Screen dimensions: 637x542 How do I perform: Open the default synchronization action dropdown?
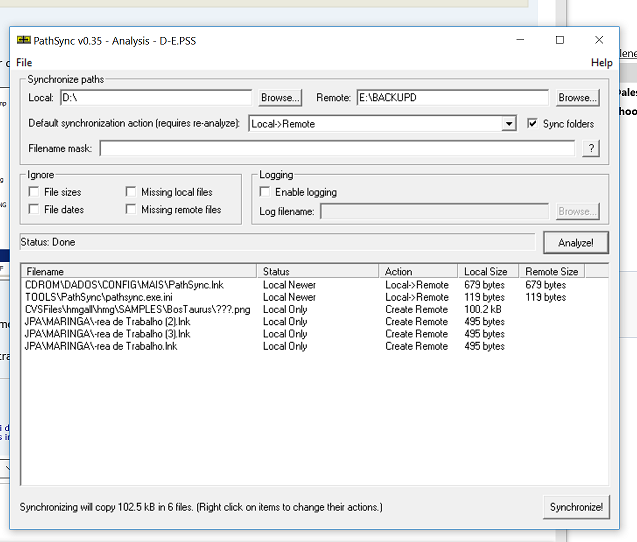pos(509,124)
